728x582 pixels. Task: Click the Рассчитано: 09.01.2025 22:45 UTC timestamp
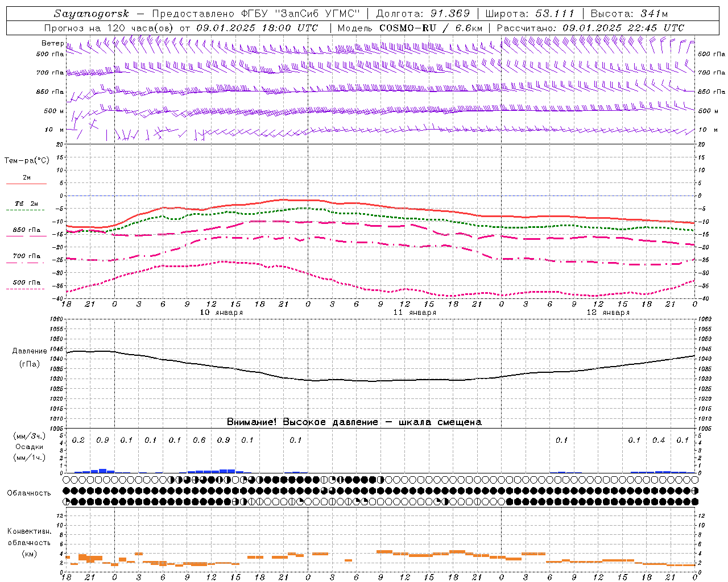pos(590,28)
